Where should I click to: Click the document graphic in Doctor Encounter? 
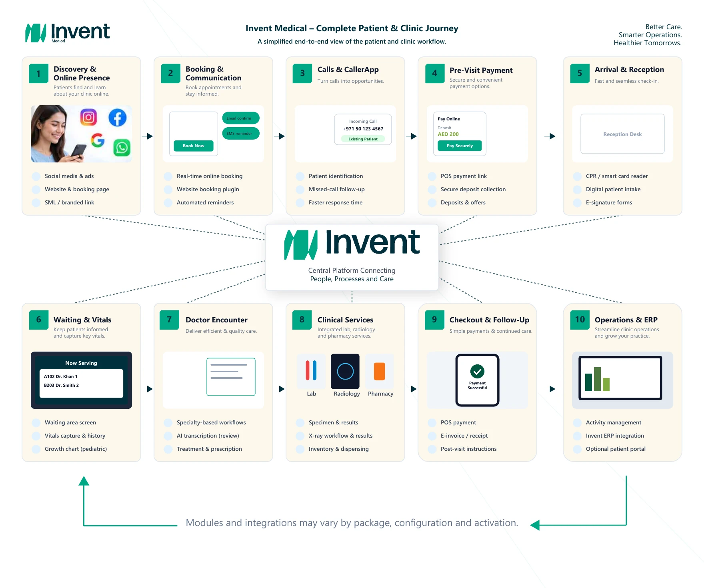pos(231,377)
